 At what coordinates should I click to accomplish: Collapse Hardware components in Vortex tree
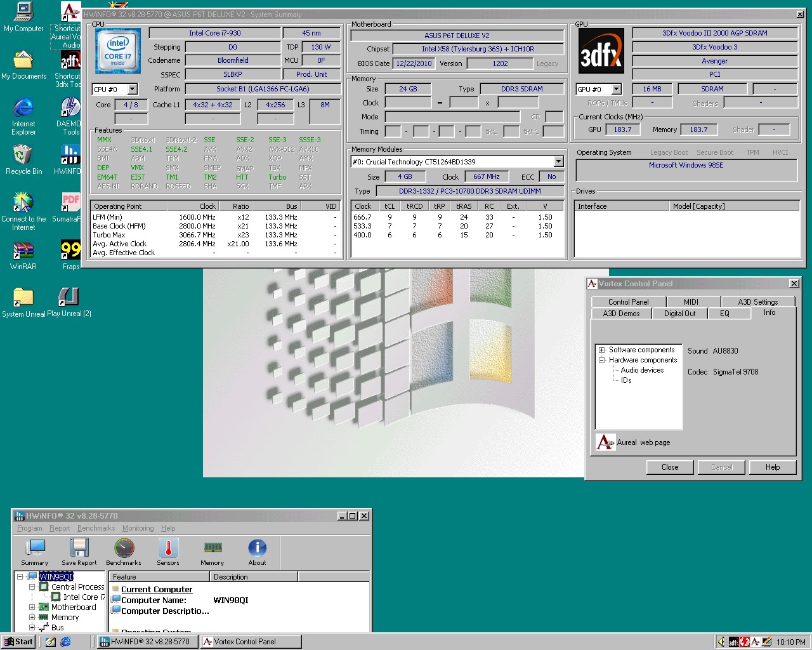tap(602, 360)
